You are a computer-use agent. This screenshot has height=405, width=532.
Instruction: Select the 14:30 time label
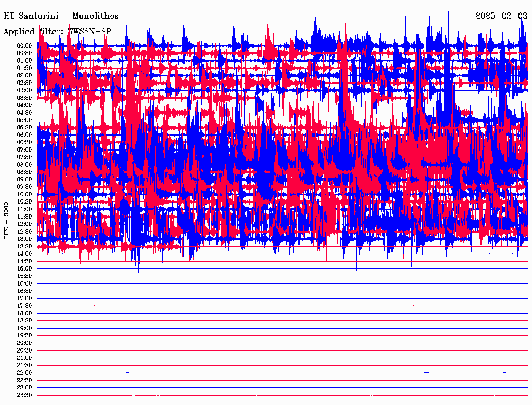[x=24, y=262]
